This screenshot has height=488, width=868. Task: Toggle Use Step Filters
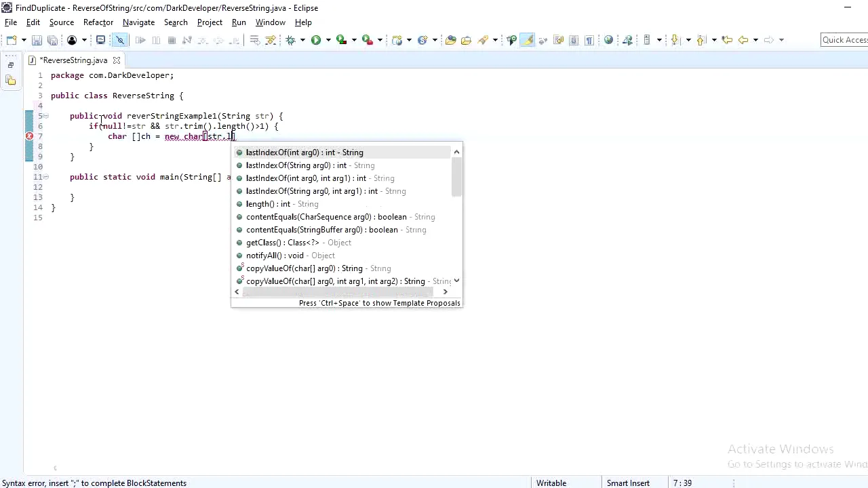tap(271, 40)
